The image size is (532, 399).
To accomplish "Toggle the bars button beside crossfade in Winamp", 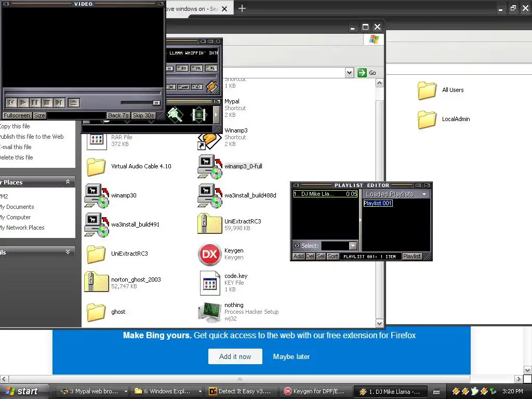I will (183, 87).
